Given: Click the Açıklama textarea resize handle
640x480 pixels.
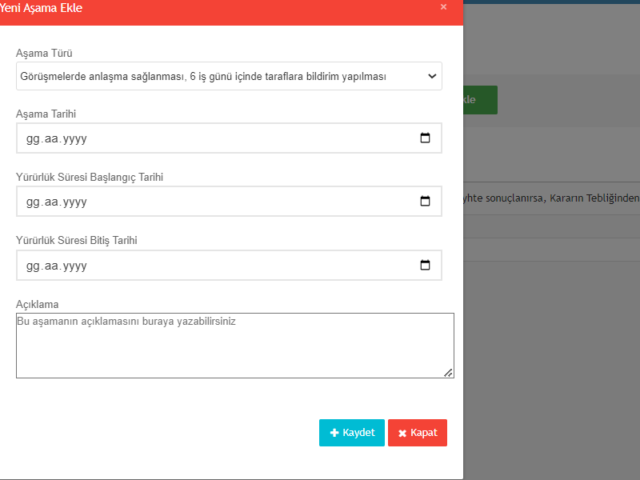Looking at the screenshot, I should click(448, 373).
